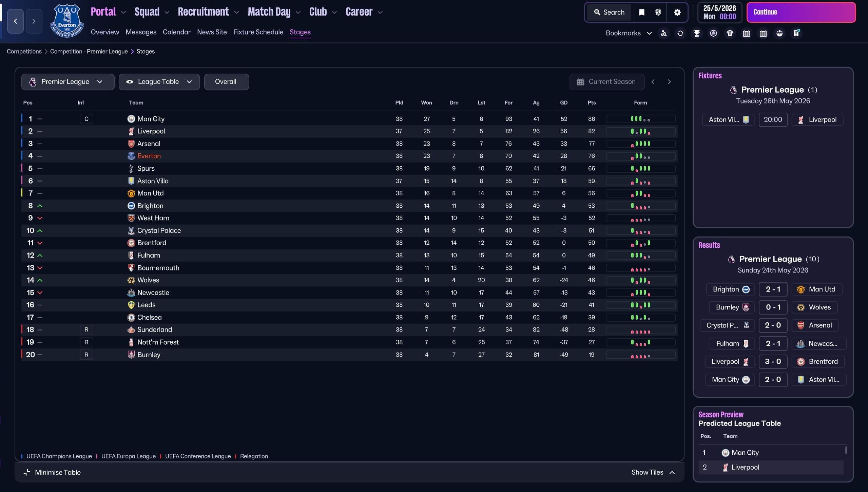
Task: Click the Everton club badge
Action: point(67,21)
